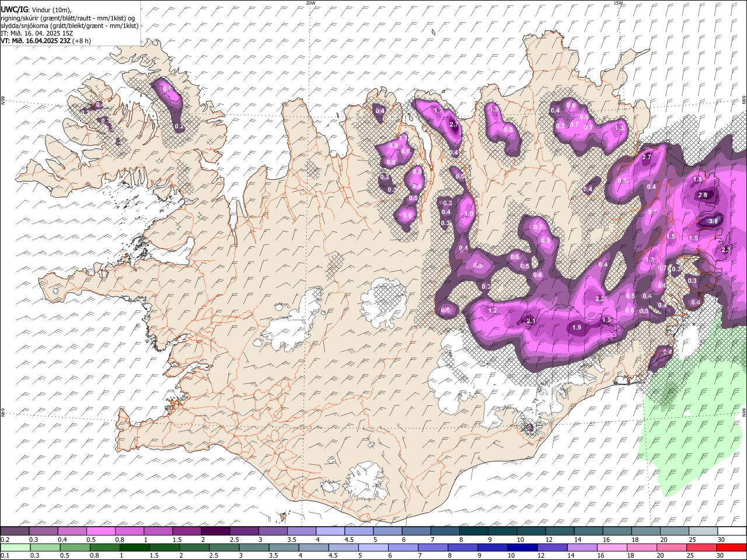This screenshot has width=747, height=560.
Task: Select the upper scale swatch labeled 10
Action: tap(530, 531)
